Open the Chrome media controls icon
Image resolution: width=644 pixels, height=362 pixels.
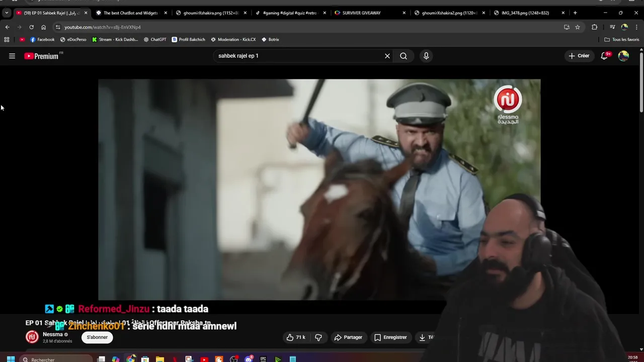click(612, 27)
